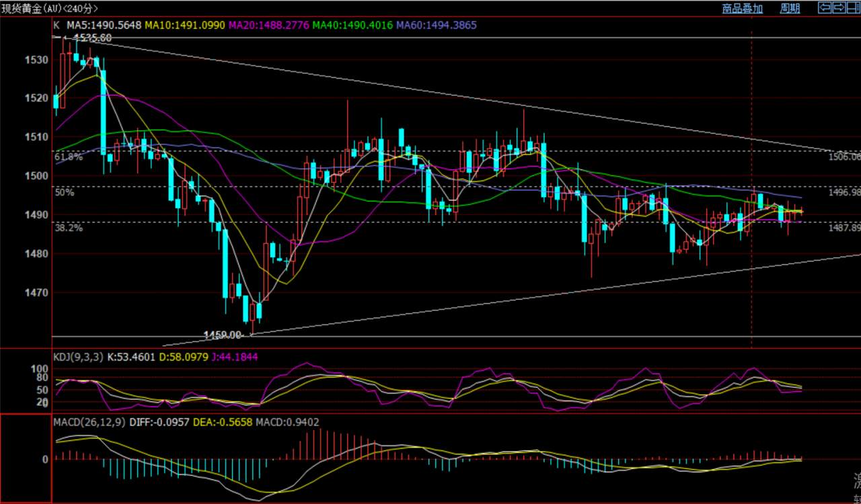Click the 1500 price axis label
The height and width of the screenshot is (504, 861).
(x=38, y=175)
